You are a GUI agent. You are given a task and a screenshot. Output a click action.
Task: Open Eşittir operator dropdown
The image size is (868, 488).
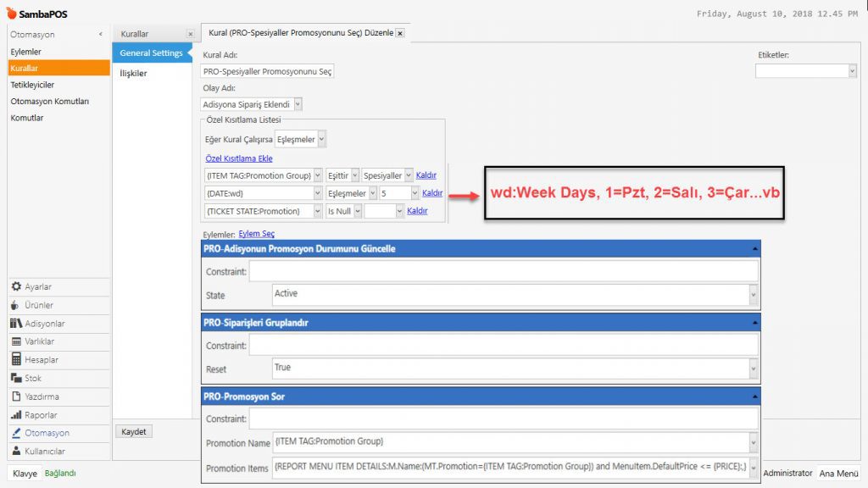click(x=355, y=175)
